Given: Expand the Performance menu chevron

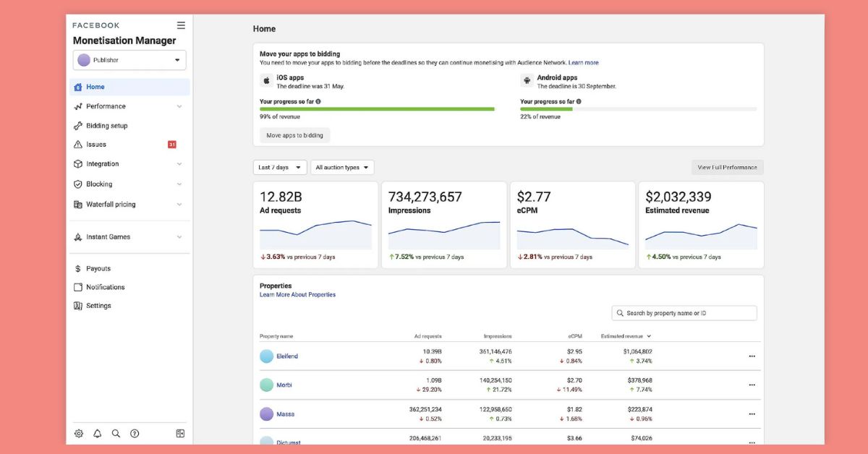Looking at the screenshot, I should tap(179, 106).
